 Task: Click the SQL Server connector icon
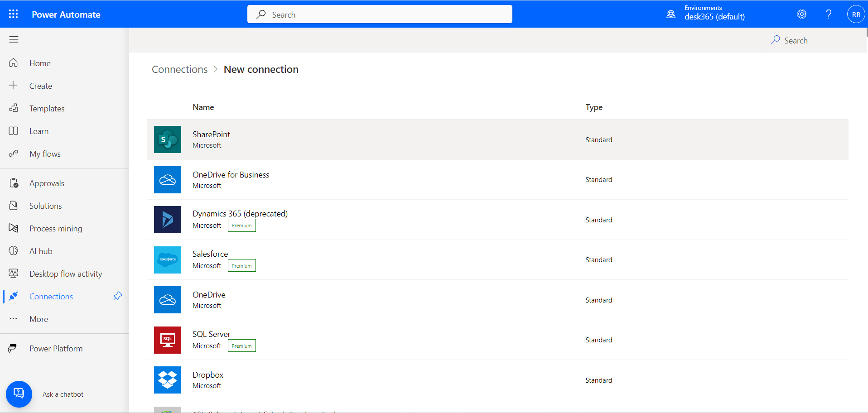(x=167, y=340)
